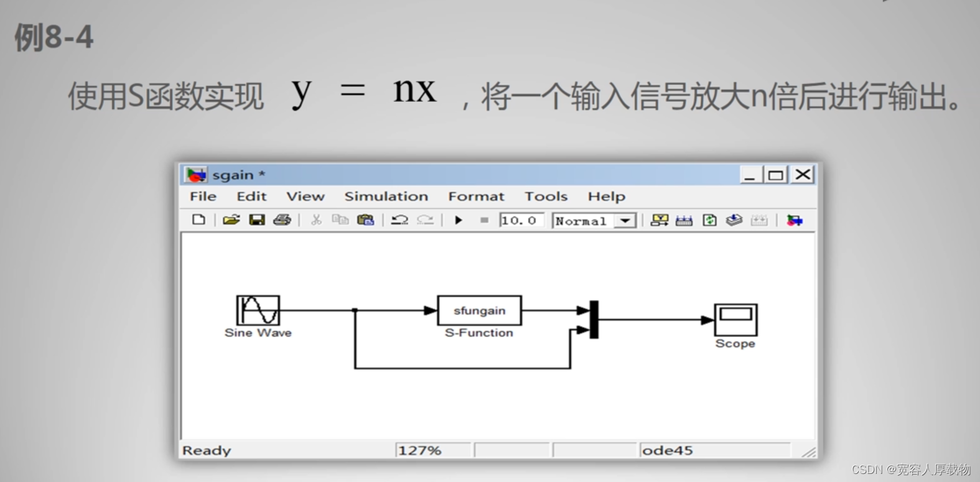Viewport: 980px width, 482px height.
Task: Click the Sine Wave block label
Action: tap(258, 333)
